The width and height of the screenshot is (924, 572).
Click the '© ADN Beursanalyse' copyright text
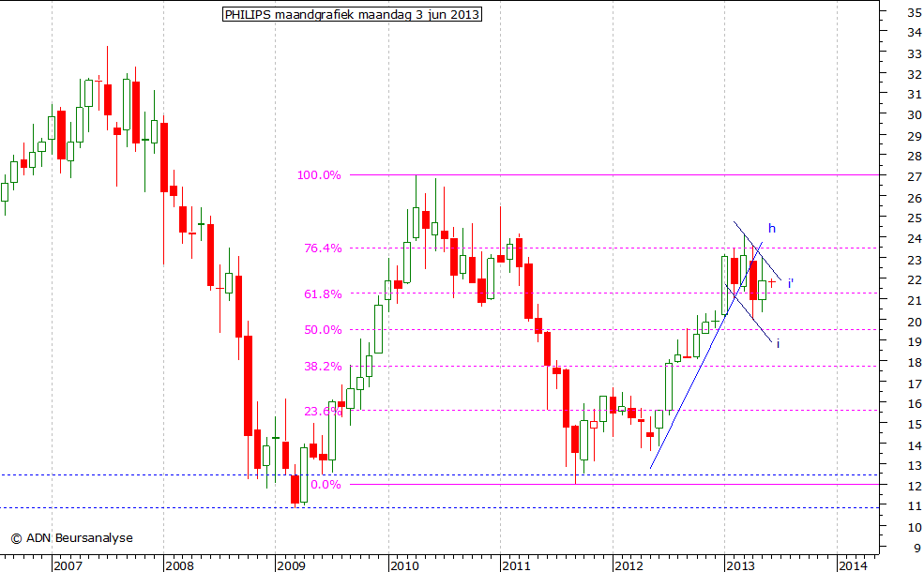(72, 538)
